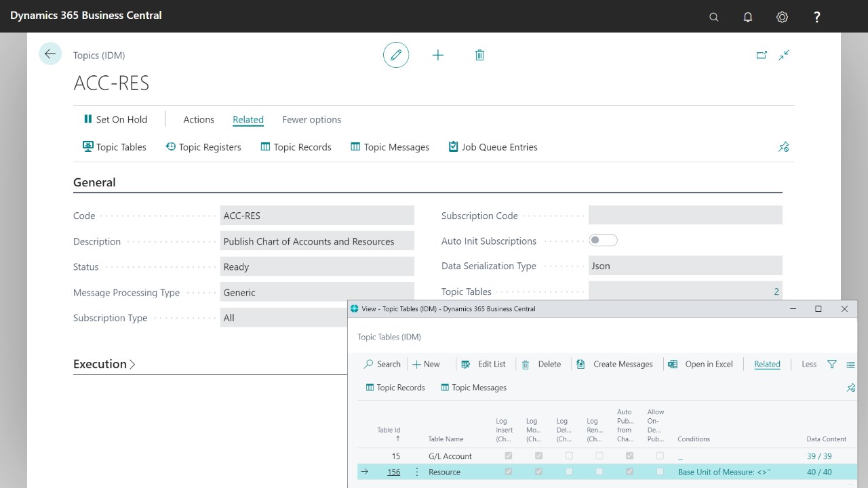The height and width of the screenshot is (488, 868).
Task: Toggle Log Insert checkbox for G/L Account
Action: click(509, 456)
